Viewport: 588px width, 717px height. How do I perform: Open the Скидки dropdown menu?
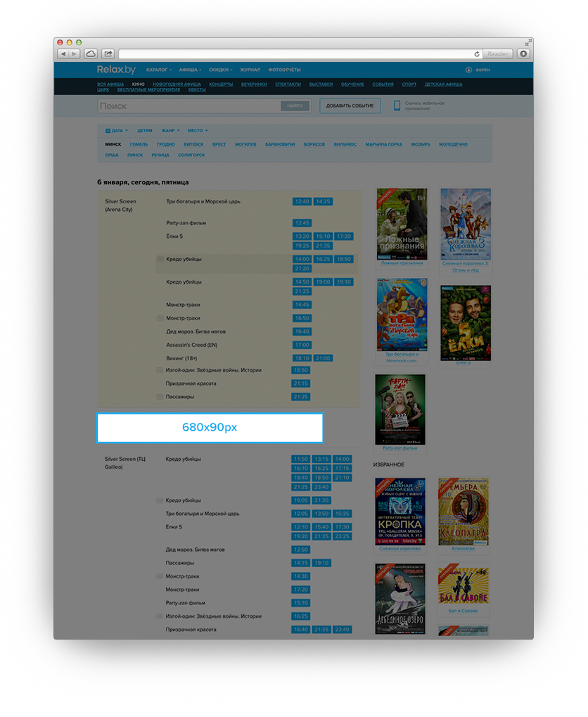click(221, 70)
